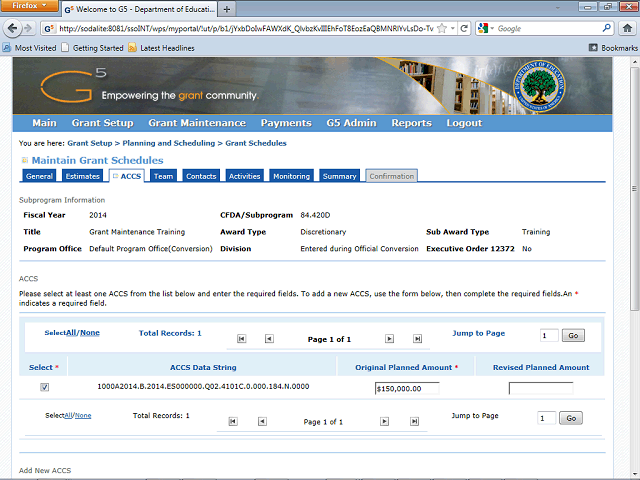Open the G5 Admin menu

[351, 123]
